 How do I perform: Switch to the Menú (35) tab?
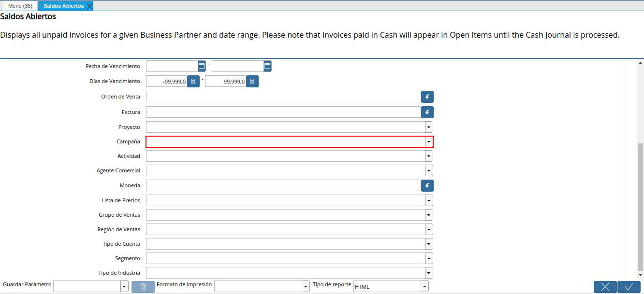pyautogui.click(x=20, y=6)
